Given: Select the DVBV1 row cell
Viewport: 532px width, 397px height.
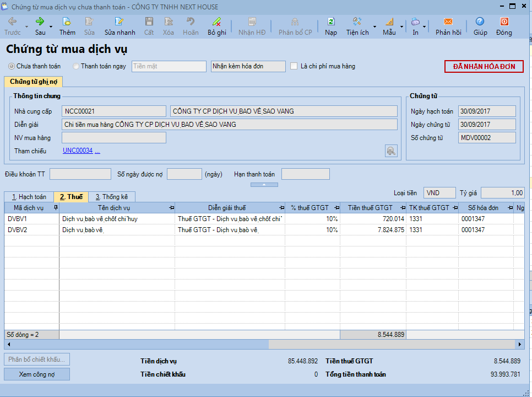Looking at the screenshot, I should coord(32,219).
